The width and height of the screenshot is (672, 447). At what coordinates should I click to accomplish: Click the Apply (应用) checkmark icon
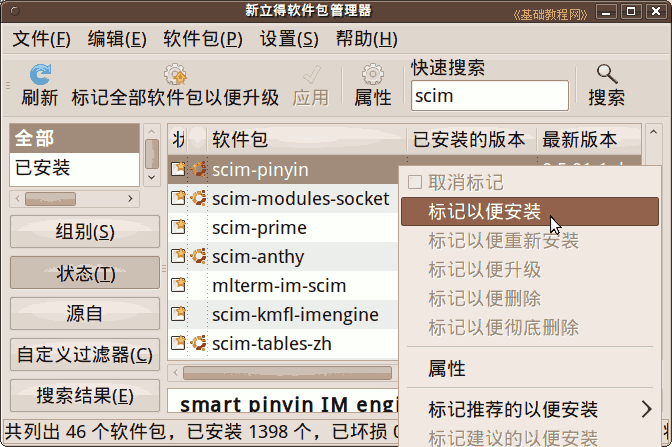[x=312, y=75]
